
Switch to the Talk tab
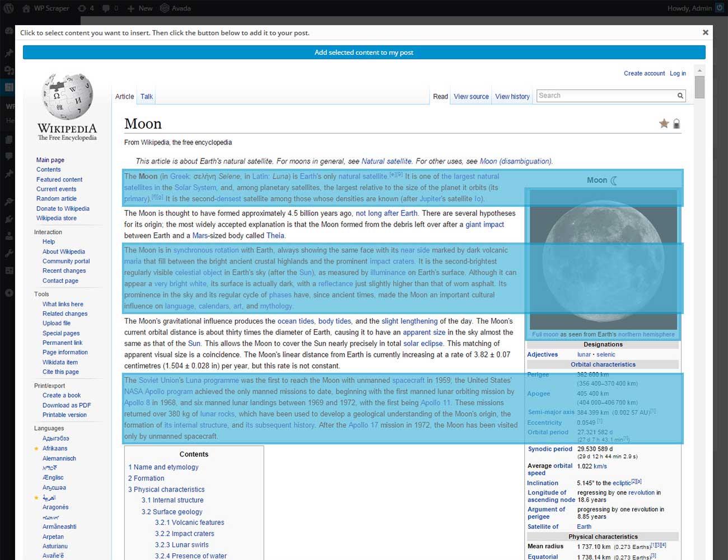click(x=147, y=96)
